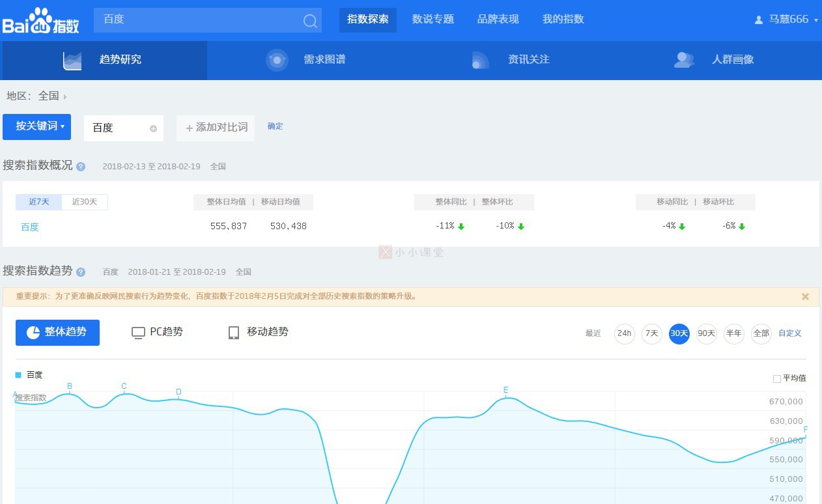Click the 移动日均值 value 530,438

[289, 227]
